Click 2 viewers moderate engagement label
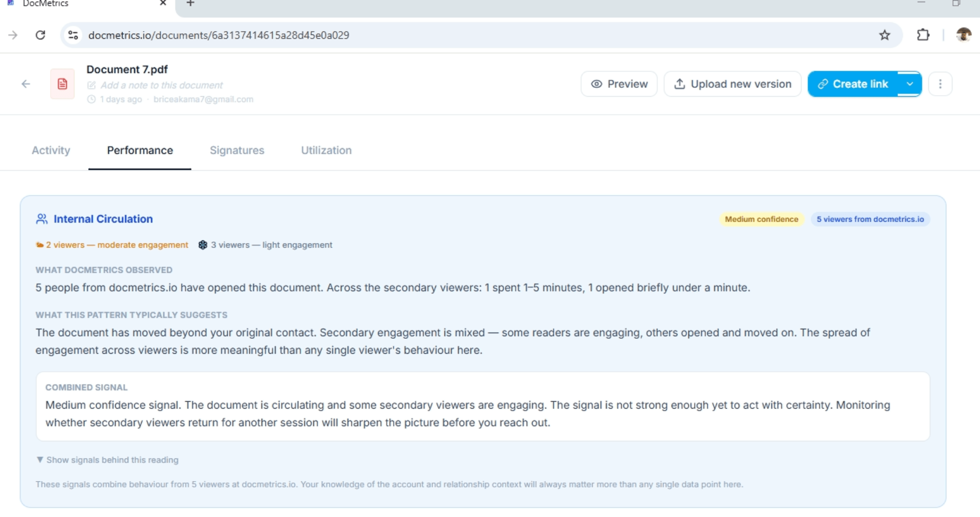This screenshot has height=517, width=980. (117, 245)
